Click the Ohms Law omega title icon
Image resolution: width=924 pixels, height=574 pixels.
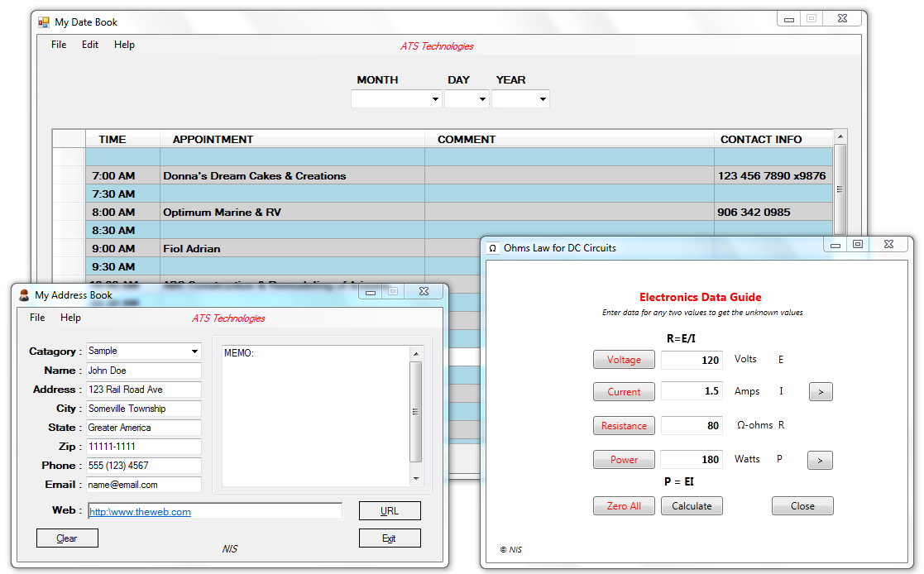pos(493,248)
